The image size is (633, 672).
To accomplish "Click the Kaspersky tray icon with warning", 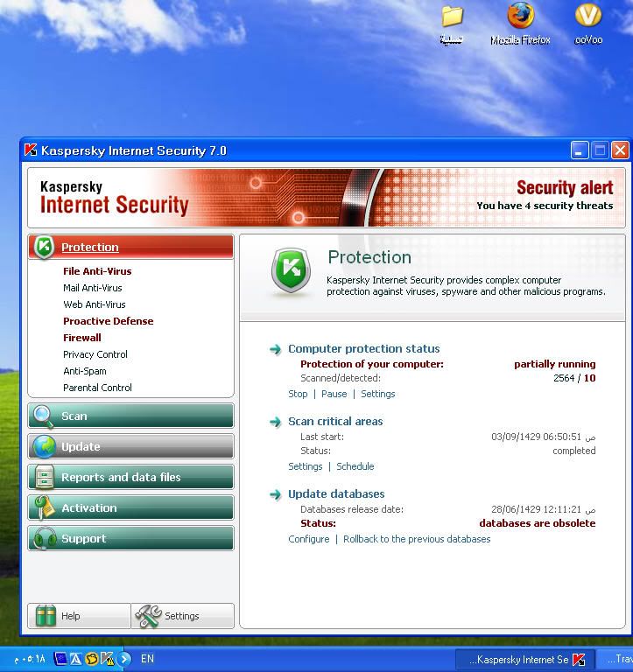I will coord(107,659).
